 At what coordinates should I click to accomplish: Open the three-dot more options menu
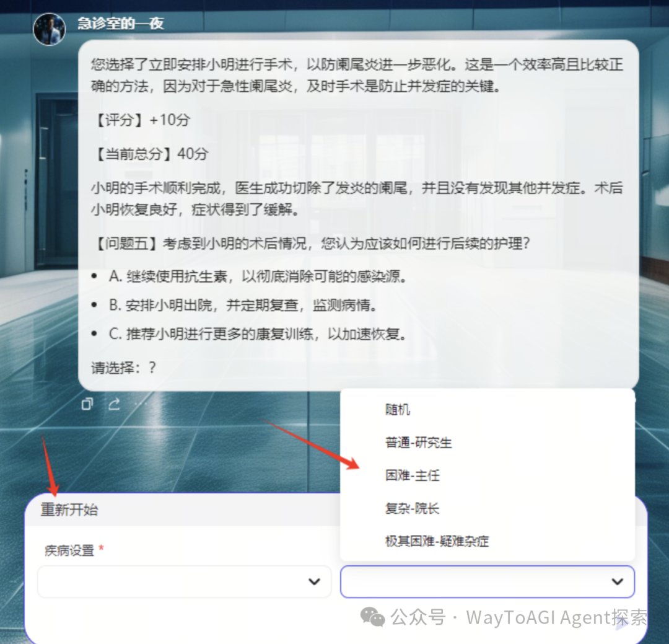pyautogui.click(x=141, y=404)
